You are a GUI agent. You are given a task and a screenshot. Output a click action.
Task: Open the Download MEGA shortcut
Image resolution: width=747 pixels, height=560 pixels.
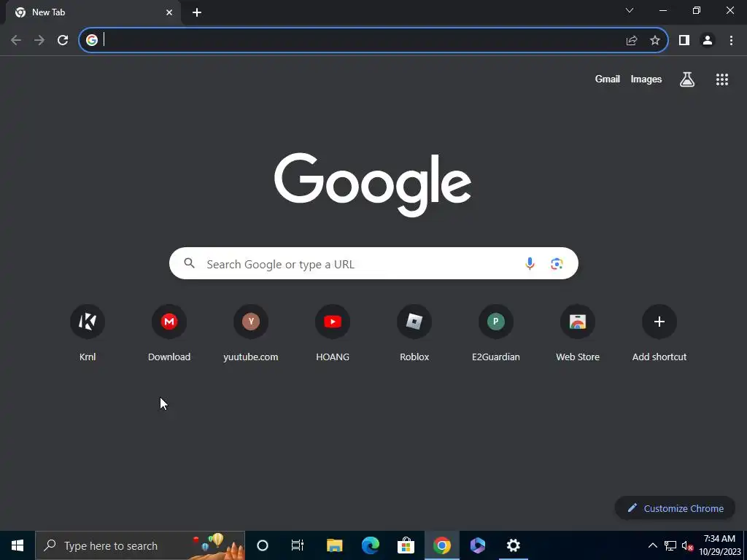[169, 332]
